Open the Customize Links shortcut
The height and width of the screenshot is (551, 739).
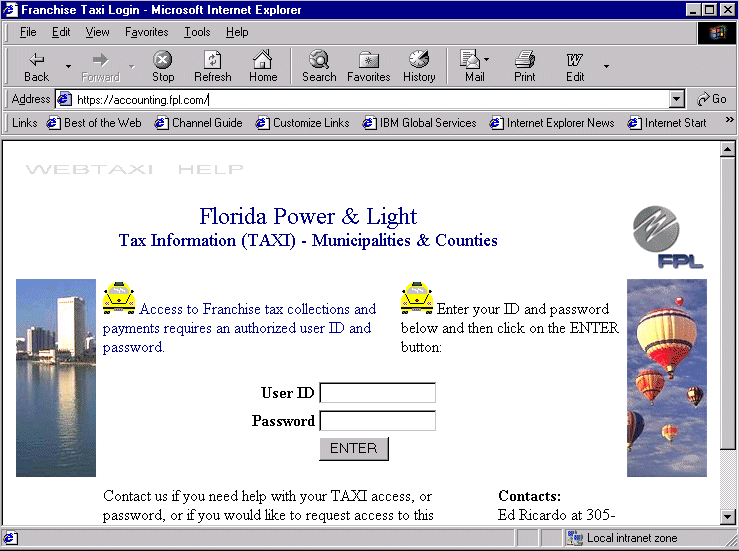click(x=303, y=123)
